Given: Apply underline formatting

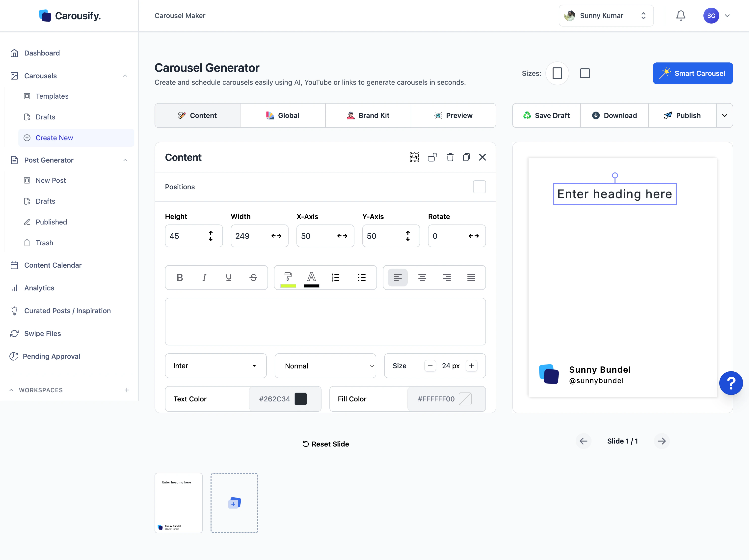Looking at the screenshot, I should [x=229, y=278].
